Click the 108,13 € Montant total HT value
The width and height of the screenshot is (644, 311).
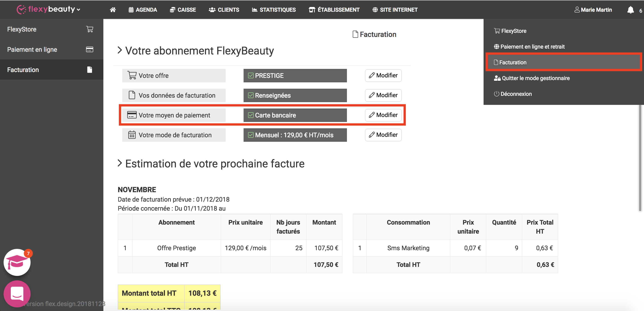pos(202,293)
